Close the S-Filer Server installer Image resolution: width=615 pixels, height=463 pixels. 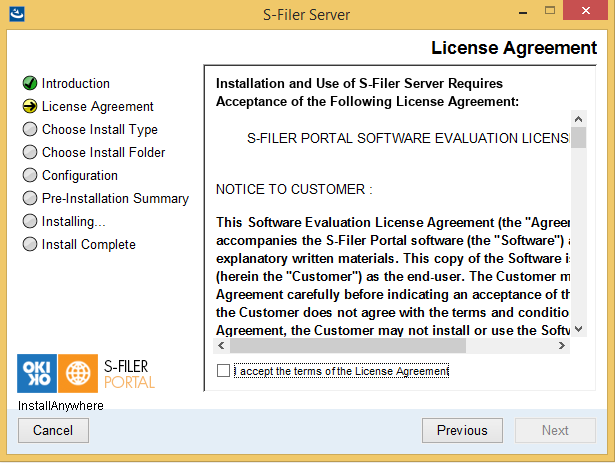click(x=585, y=11)
